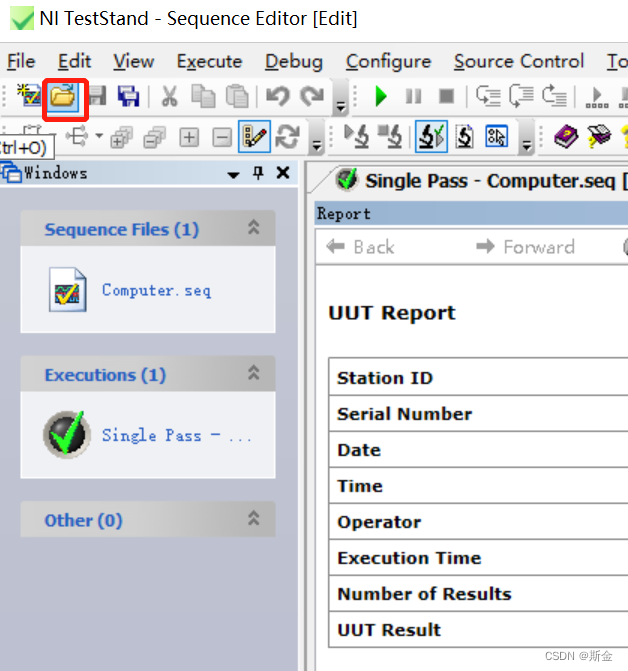Click the Collapse All stacked-minus icon
The image size is (628, 671).
(154, 137)
